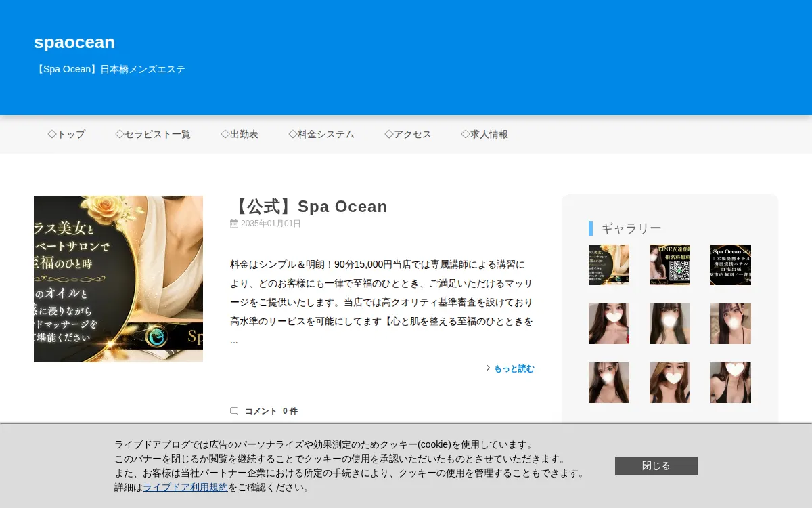Click the ギャラリー sidebar heading
This screenshot has width=812, height=508.
pyautogui.click(x=631, y=228)
